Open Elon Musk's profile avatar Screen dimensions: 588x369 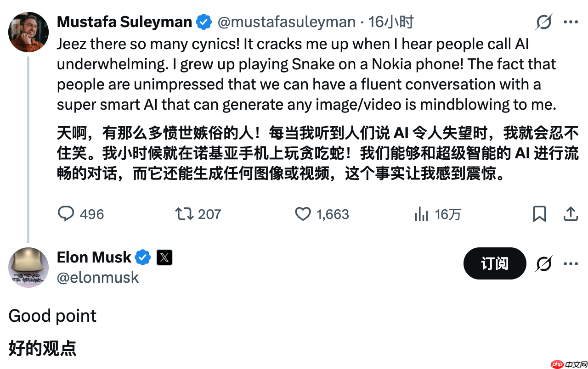click(28, 268)
